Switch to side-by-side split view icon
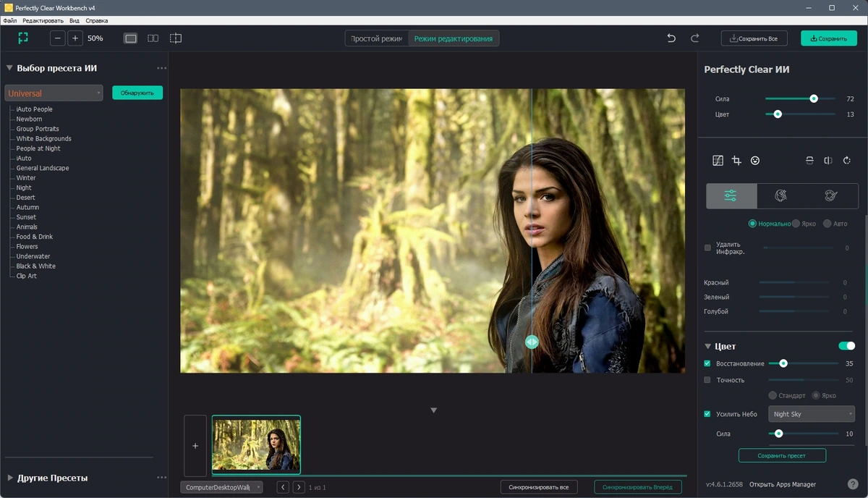Image resolution: width=868 pixels, height=498 pixels. pos(153,38)
